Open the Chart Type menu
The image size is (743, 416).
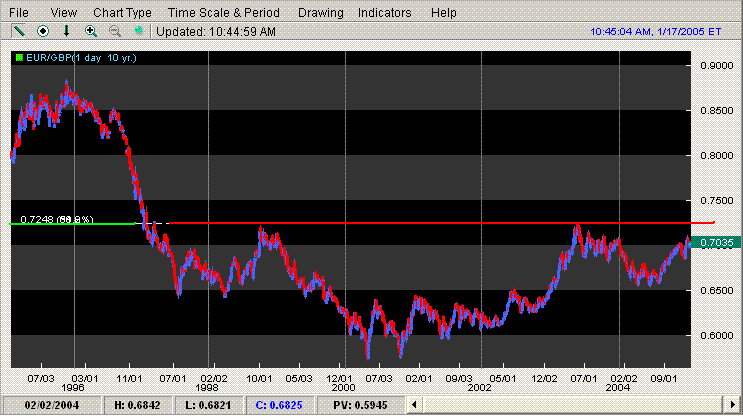tap(122, 13)
